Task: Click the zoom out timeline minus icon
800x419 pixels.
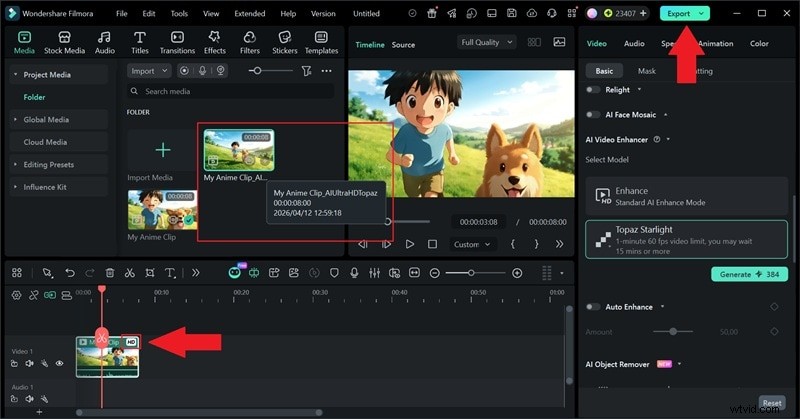Action: coord(435,274)
